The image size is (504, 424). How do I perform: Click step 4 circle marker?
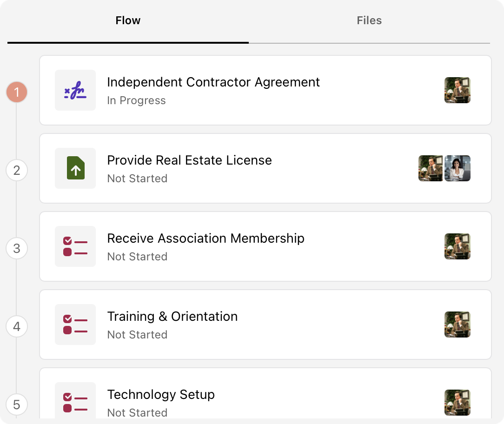coord(17,326)
